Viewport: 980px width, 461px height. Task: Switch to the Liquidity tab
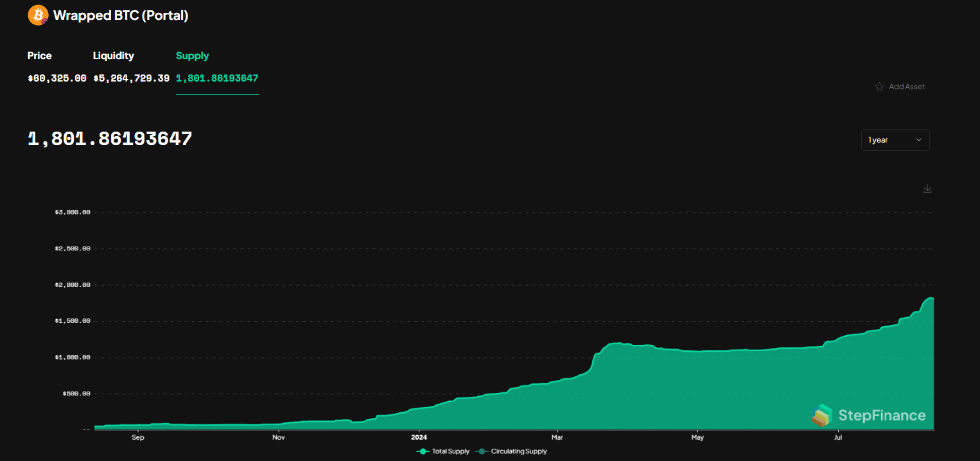pos(113,56)
